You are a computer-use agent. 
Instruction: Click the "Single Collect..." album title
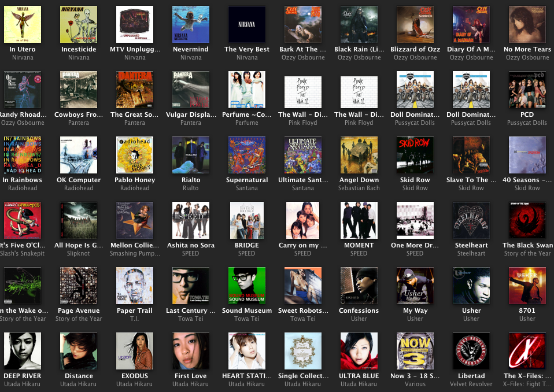click(x=303, y=376)
